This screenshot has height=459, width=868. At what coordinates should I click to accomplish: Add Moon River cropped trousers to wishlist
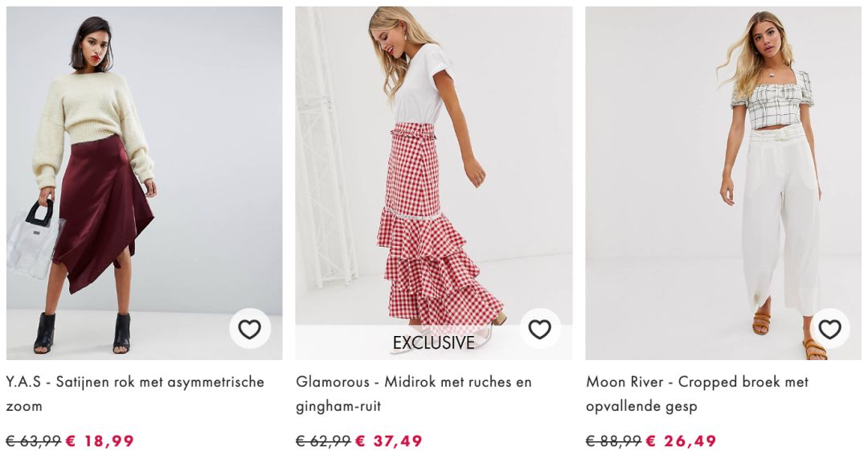[x=829, y=330]
